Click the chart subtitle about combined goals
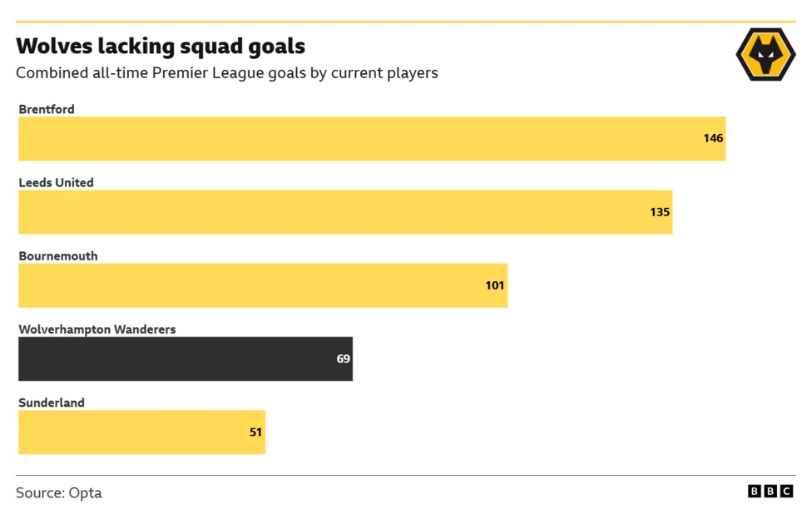The height and width of the screenshot is (524, 812). 226,73
